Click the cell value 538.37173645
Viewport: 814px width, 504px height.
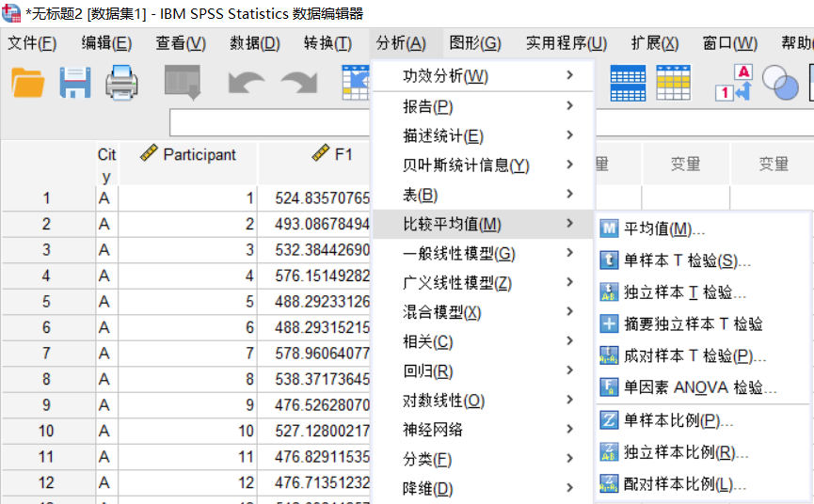point(322,380)
